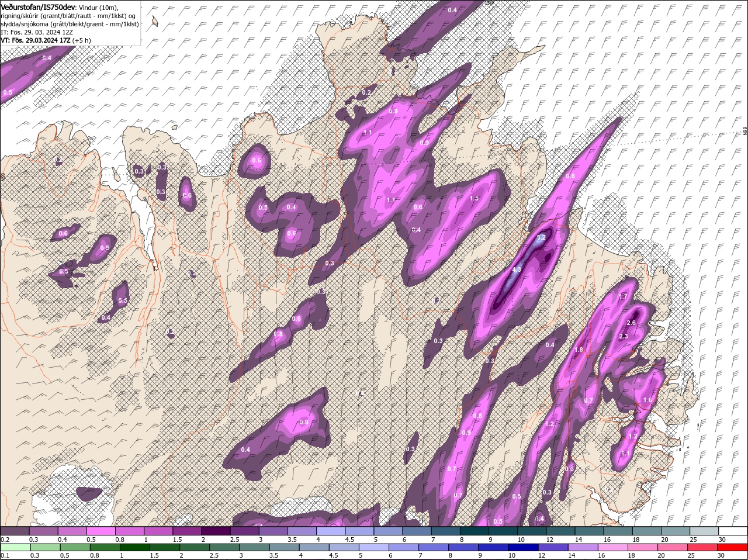Click the 4.3 precipitation value on the map
This screenshot has height=560, width=748.
517,270
